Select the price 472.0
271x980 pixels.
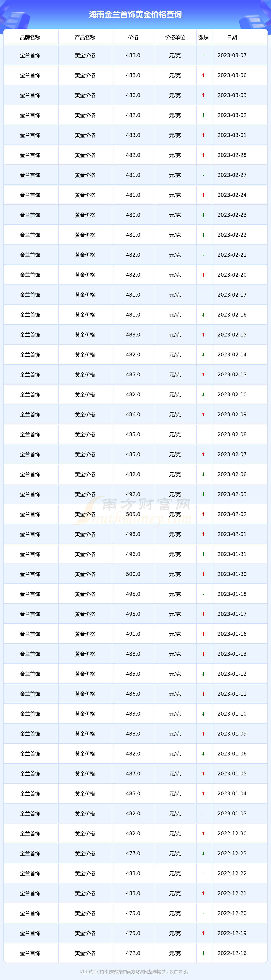133,953
